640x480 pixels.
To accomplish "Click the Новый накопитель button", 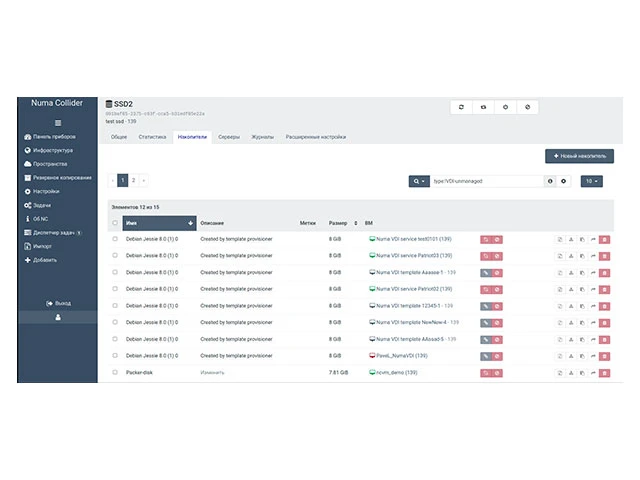I will coord(579,156).
